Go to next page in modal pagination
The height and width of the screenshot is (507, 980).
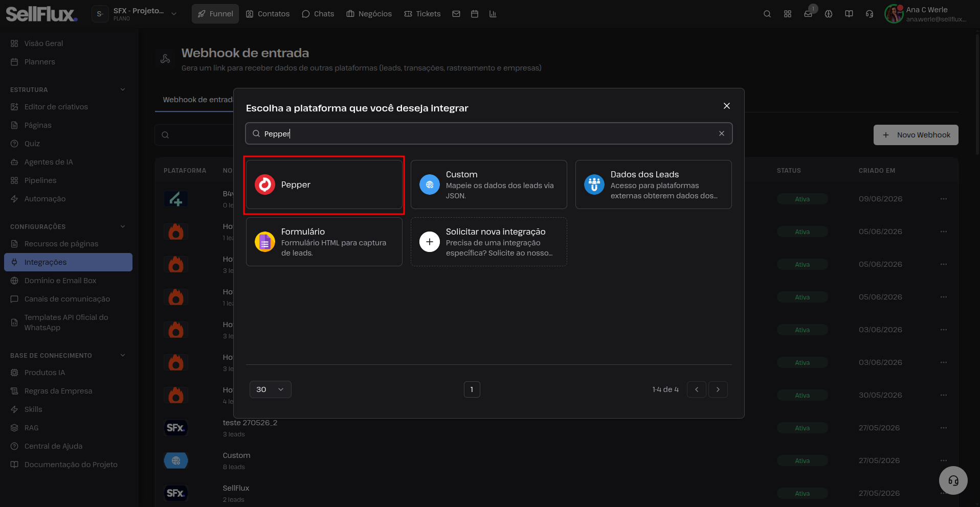(x=718, y=389)
